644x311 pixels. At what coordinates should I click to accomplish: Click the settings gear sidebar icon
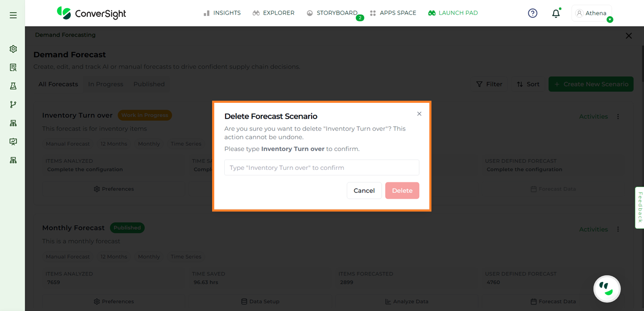(13, 49)
